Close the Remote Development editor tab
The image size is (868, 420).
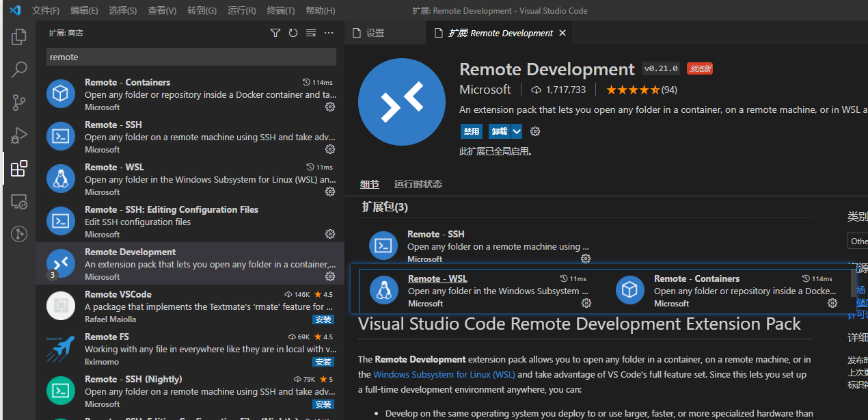pyautogui.click(x=562, y=33)
